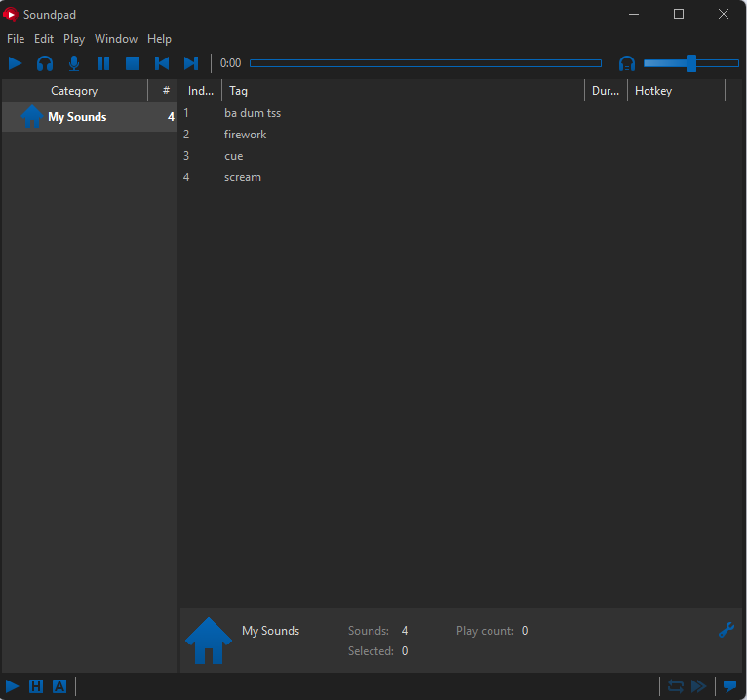Viewport: 747px width, 700px height.
Task: Click the Category column header
Action: pos(74,91)
